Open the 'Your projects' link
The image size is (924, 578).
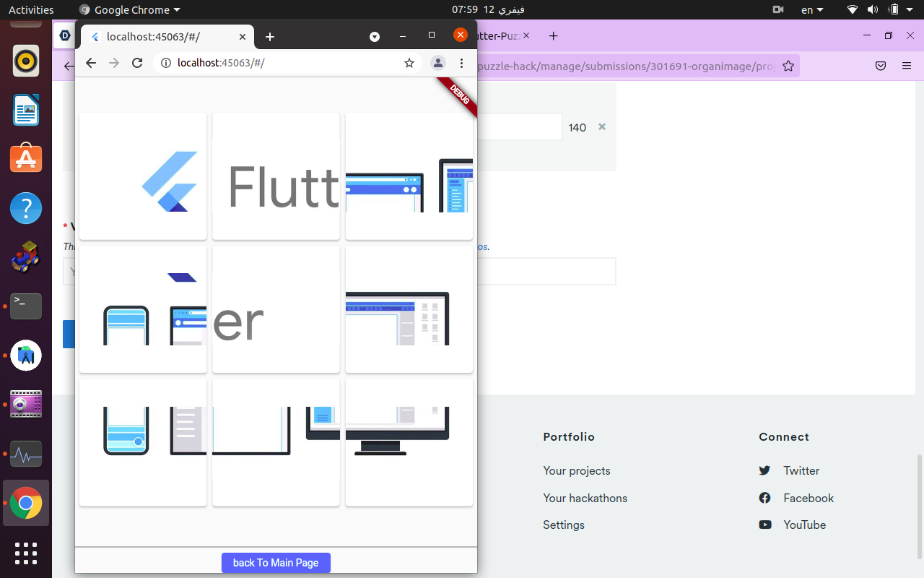tap(577, 470)
